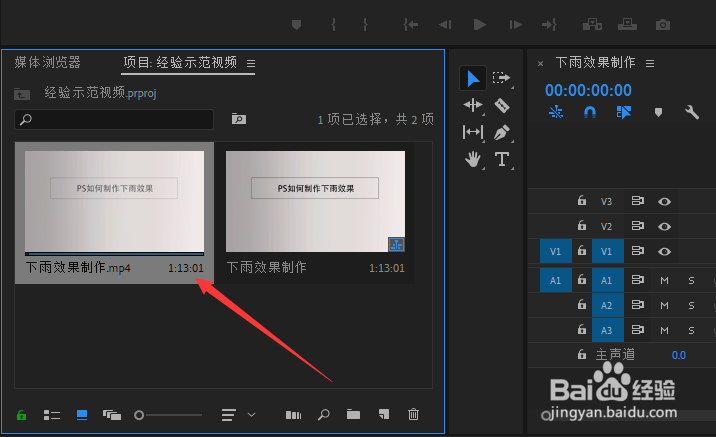Toggle insert sequences as nests
The height and width of the screenshot is (437, 716).
tap(556, 112)
